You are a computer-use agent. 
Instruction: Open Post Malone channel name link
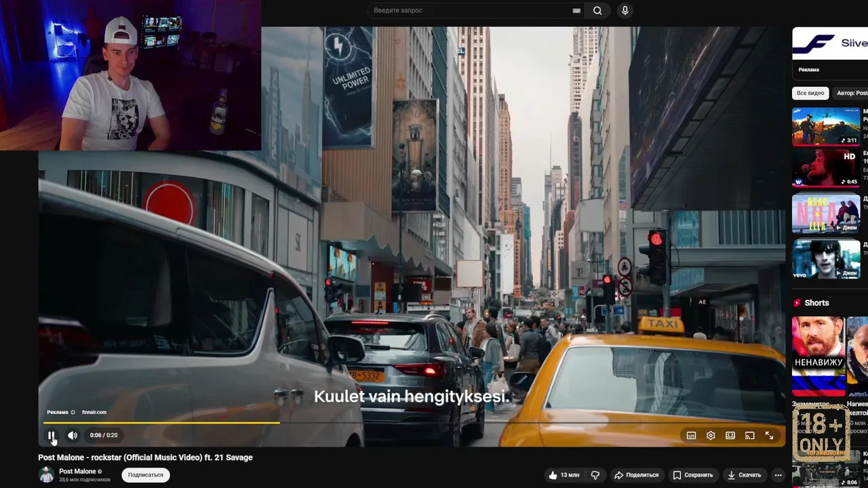coord(77,471)
